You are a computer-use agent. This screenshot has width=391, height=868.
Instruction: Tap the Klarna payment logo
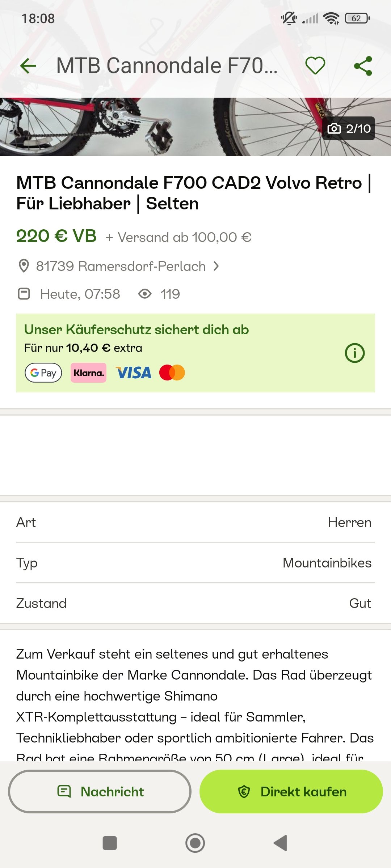click(x=89, y=373)
